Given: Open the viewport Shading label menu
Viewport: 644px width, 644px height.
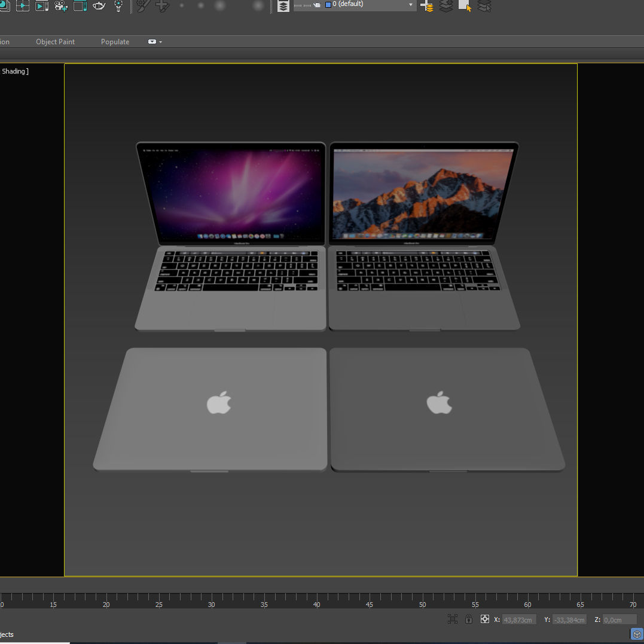Looking at the screenshot, I should coord(14,71).
